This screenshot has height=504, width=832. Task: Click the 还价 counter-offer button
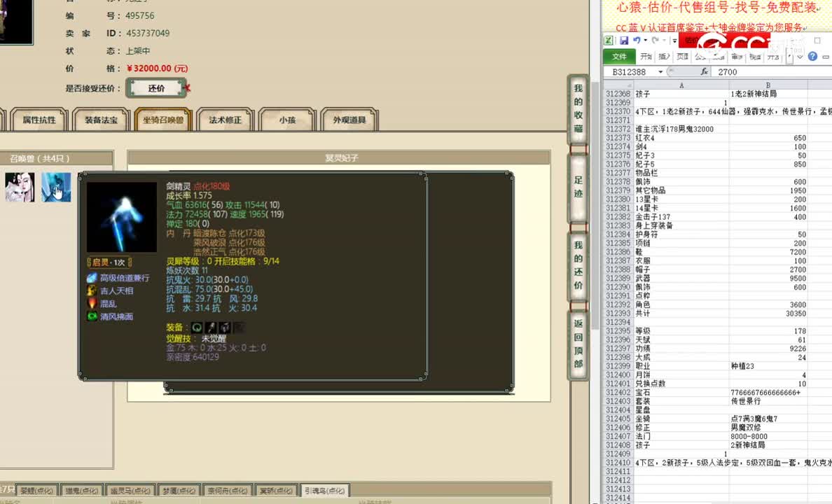[x=155, y=88]
